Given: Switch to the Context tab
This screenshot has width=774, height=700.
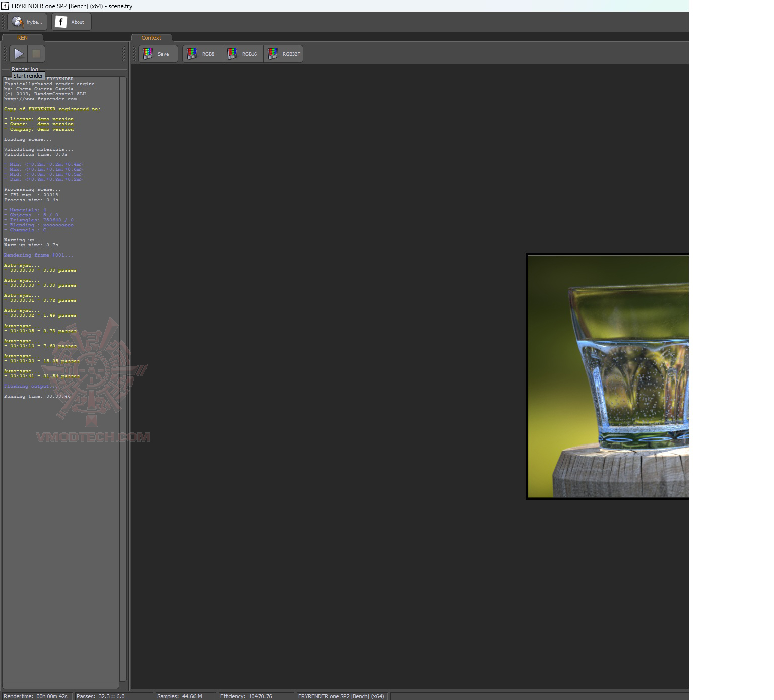Looking at the screenshot, I should point(151,38).
